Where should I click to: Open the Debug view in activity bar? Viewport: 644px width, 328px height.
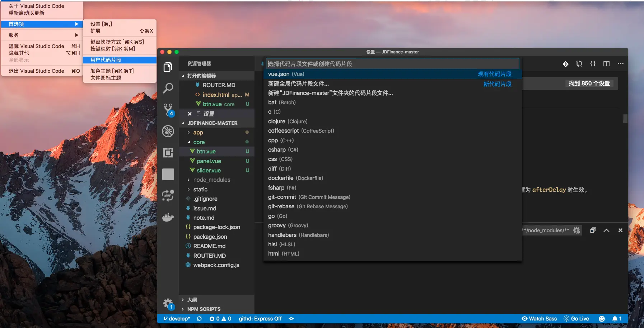(x=168, y=131)
